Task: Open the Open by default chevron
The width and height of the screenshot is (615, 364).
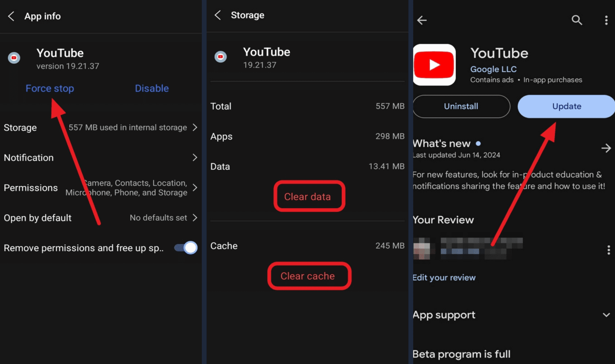Action: [195, 218]
